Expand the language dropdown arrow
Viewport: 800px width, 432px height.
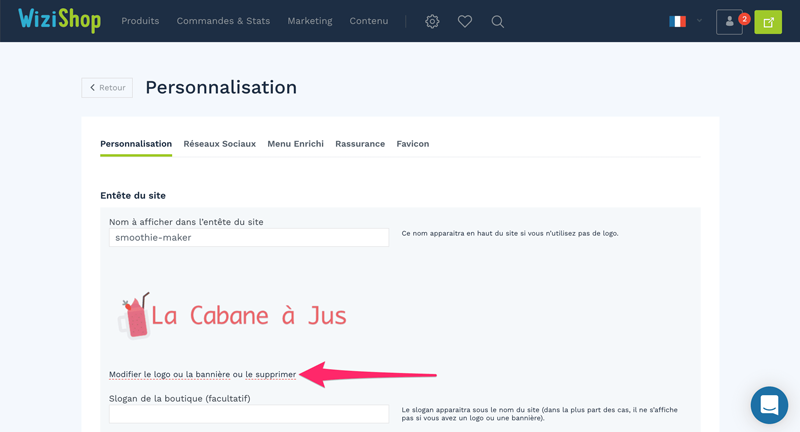pos(699,21)
